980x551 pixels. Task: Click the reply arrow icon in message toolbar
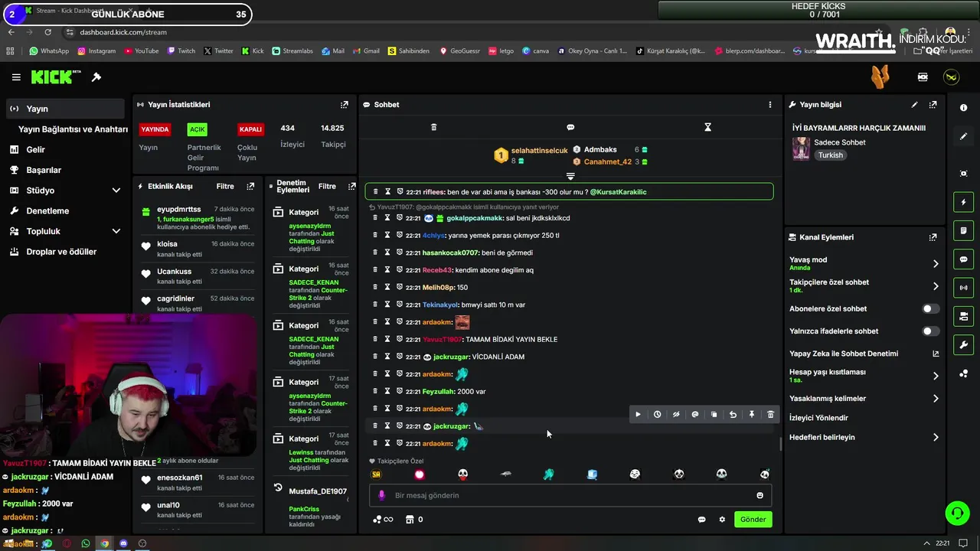click(733, 414)
